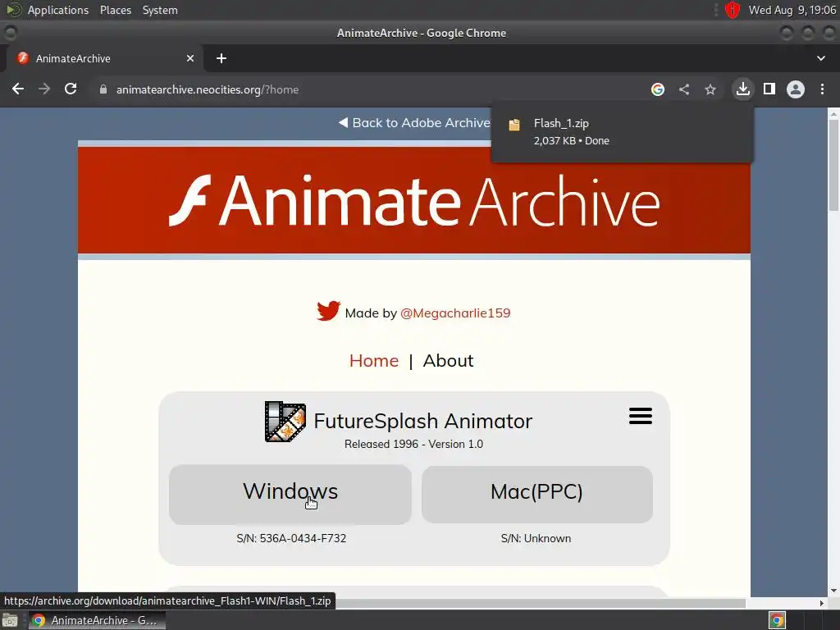840x630 pixels.
Task: Click the scrollbar down arrow
Action: (x=833, y=591)
